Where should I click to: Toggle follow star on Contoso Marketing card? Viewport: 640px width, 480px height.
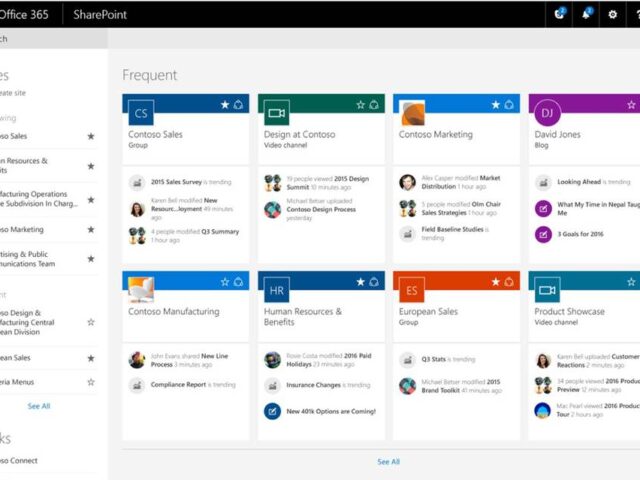pyautogui.click(x=496, y=105)
